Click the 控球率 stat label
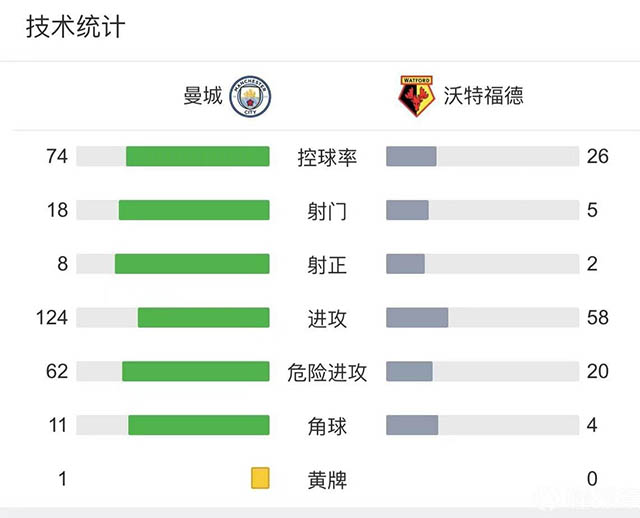The image size is (640, 518). coord(327,157)
